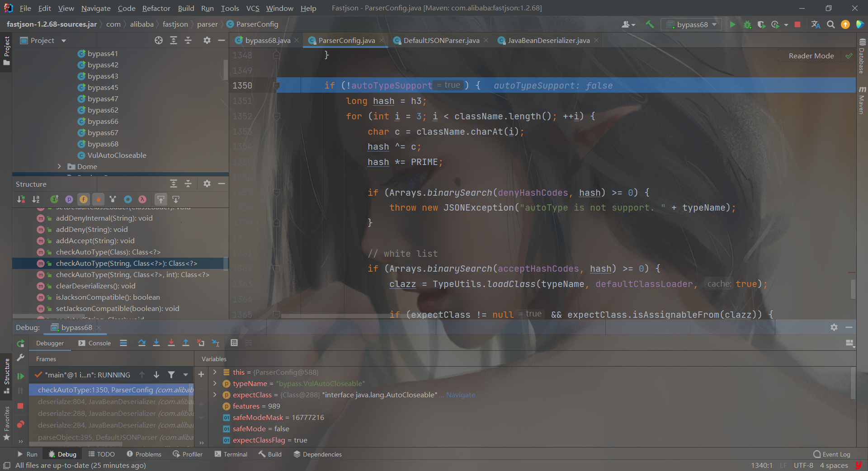Screen dimensions: 868x471
Task: Open the user account dropdown in toolbar
Action: coord(628,24)
